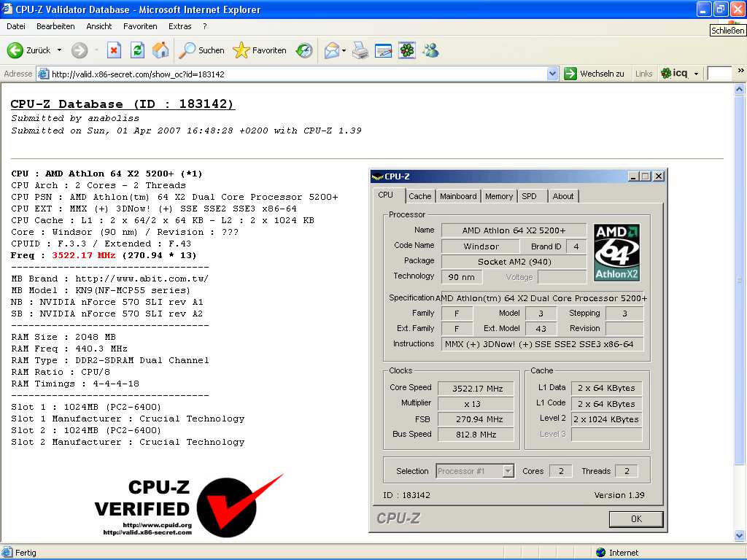
Task: Open the Favoriten menu
Action: point(140,26)
